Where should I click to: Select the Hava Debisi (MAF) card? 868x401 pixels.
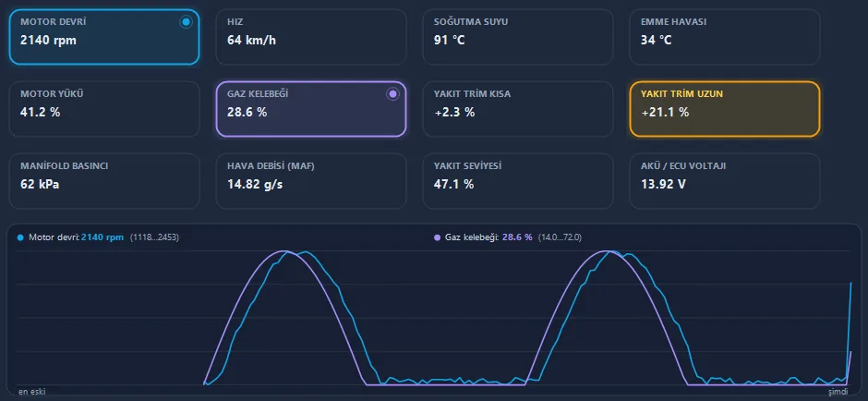(310, 181)
